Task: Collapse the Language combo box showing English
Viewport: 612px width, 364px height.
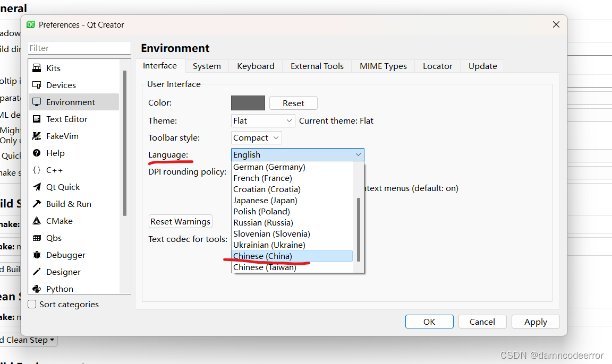Action: 297,155
